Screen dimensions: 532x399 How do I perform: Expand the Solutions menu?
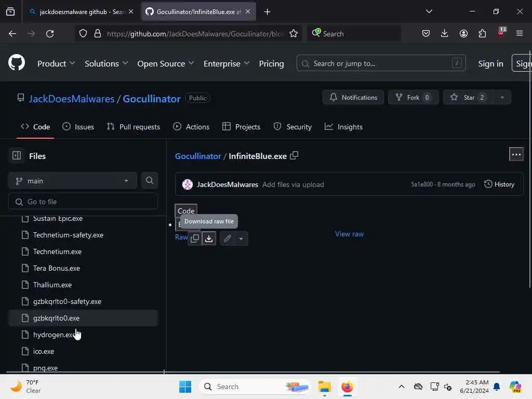(106, 63)
